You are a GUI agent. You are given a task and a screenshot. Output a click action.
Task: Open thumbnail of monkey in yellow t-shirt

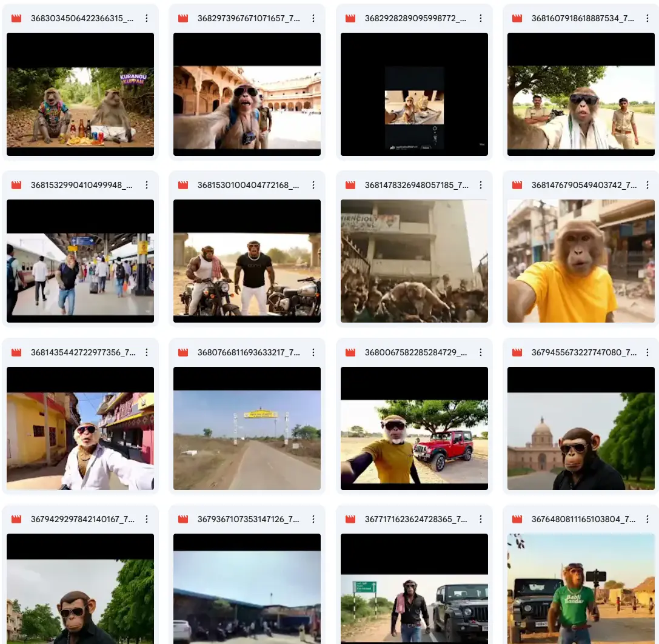581,261
